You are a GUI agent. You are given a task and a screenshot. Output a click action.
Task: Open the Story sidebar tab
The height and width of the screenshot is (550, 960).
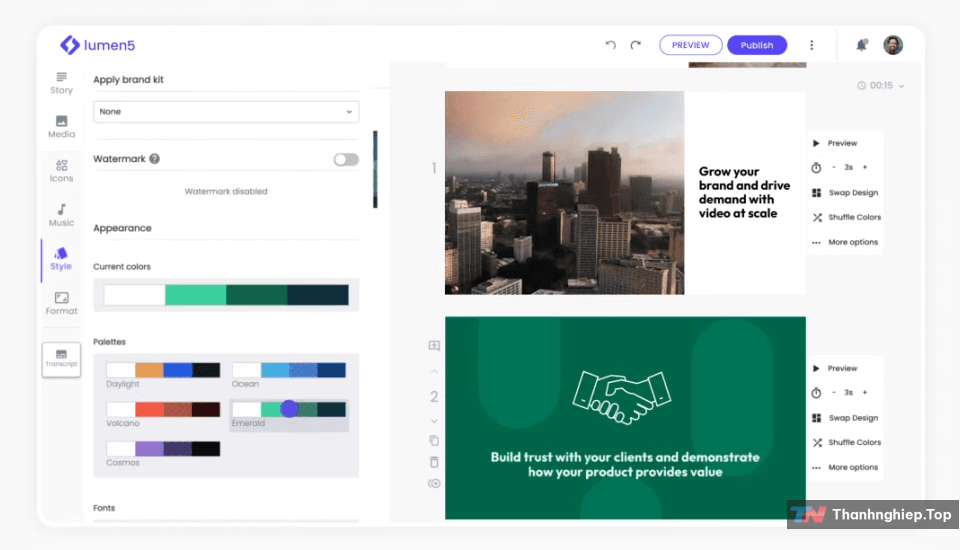(61, 83)
